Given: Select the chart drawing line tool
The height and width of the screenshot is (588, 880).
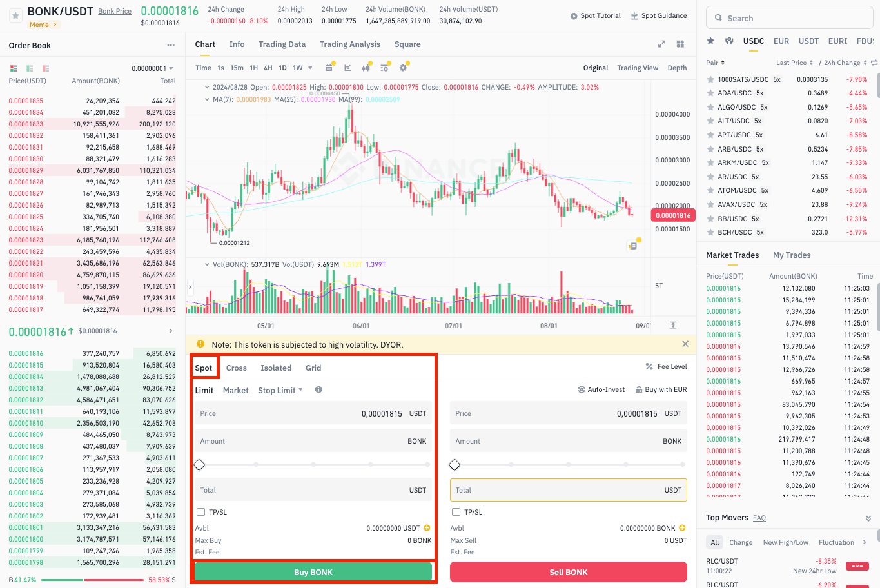Looking at the screenshot, I should tap(347, 68).
